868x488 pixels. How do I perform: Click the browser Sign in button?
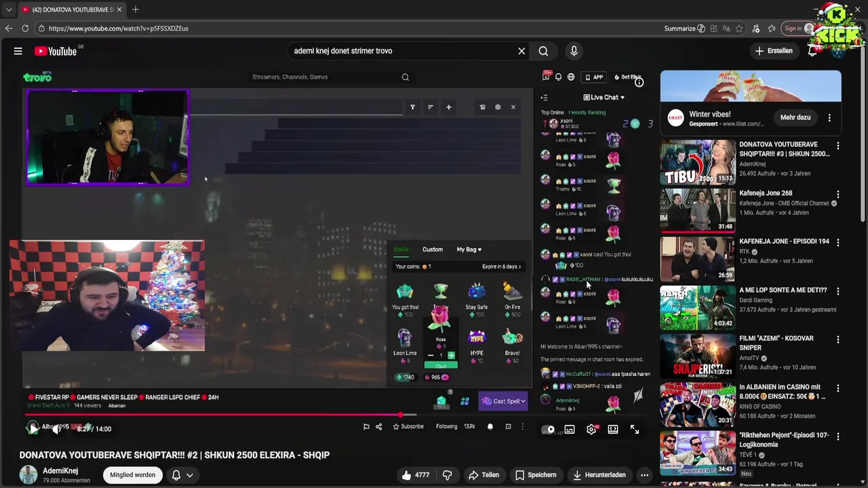pyautogui.click(x=798, y=28)
